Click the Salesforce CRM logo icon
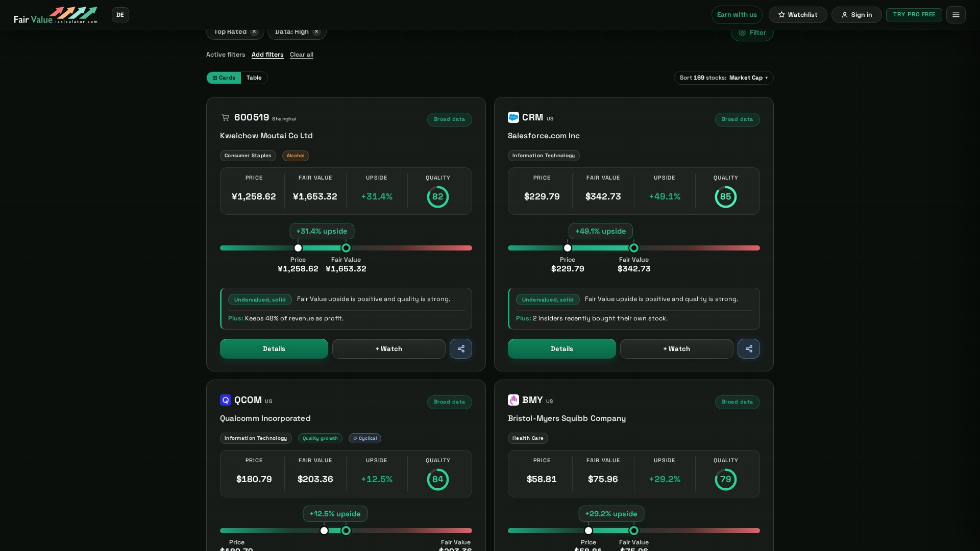The width and height of the screenshot is (980, 551). (x=513, y=117)
